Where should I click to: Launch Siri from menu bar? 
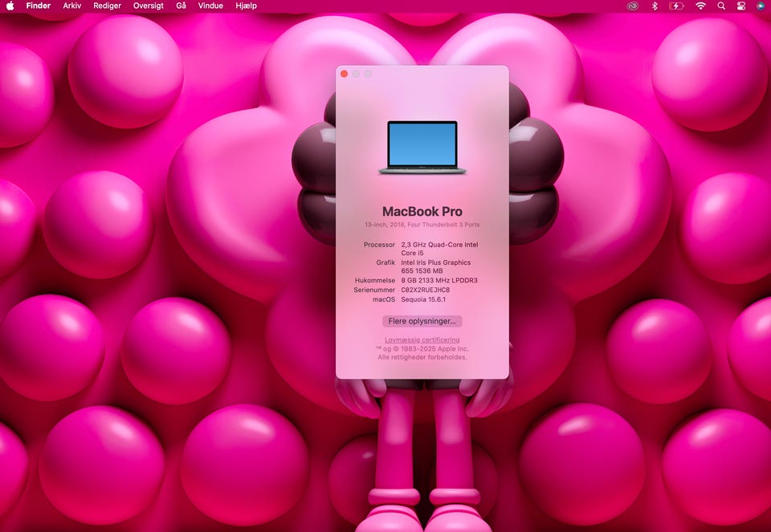pos(761,6)
